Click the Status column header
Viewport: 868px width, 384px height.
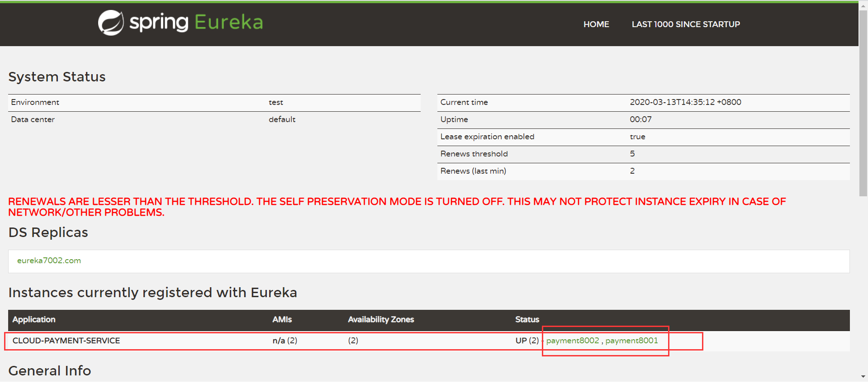tap(527, 319)
